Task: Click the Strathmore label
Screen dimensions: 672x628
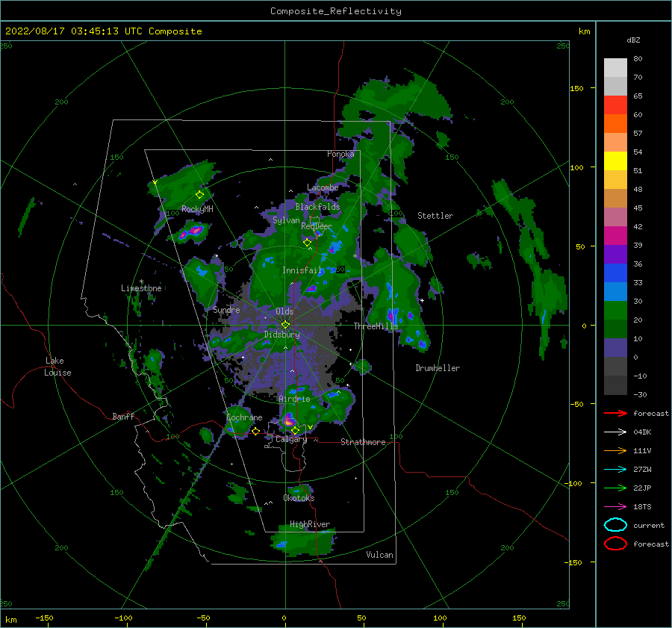Action: click(363, 442)
